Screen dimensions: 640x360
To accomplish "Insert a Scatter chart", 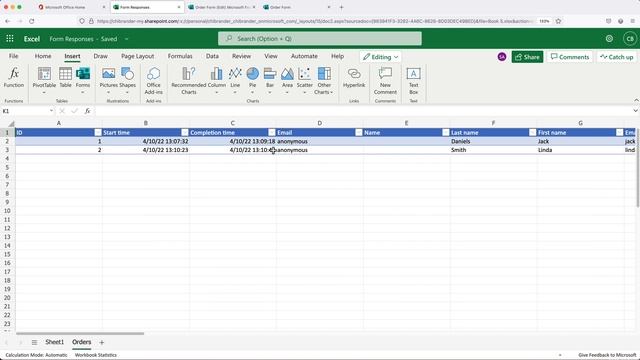I will pyautogui.click(x=304, y=80).
